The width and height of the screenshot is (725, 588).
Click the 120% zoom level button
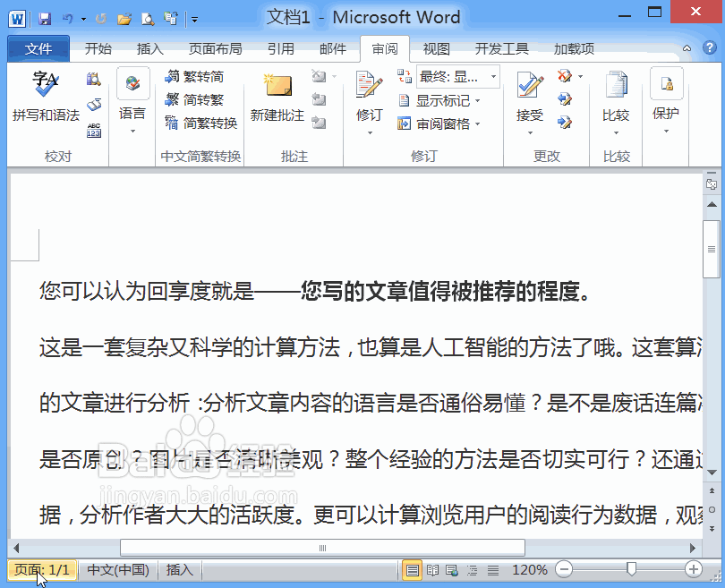pyautogui.click(x=529, y=569)
